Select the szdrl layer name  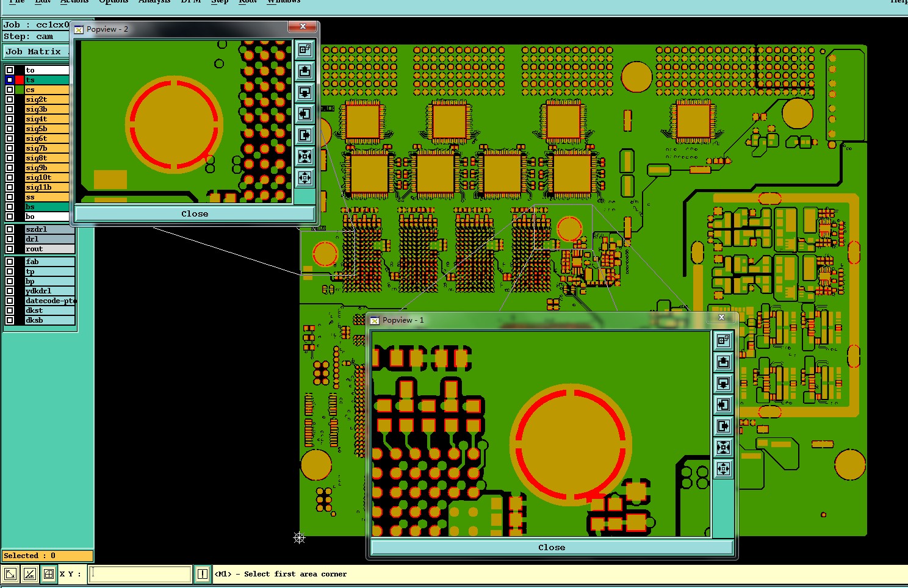coord(49,229)
